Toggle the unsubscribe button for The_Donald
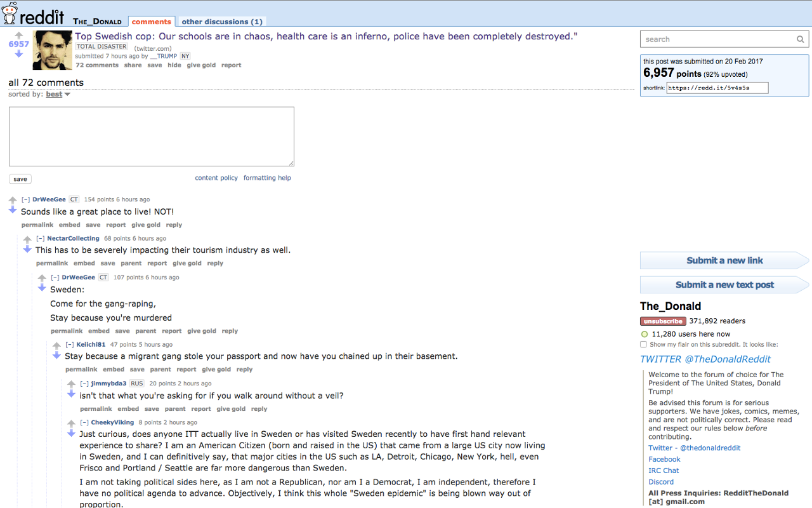 (662, 321)
